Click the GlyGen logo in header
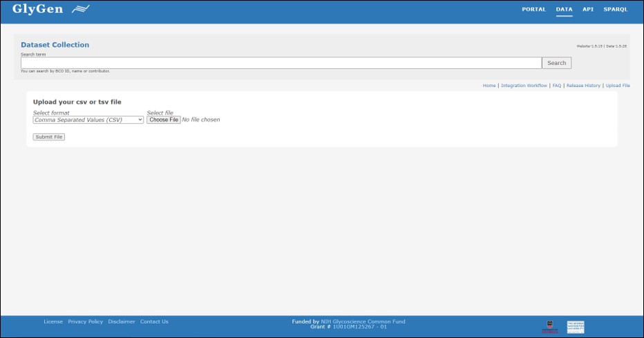Viewport: 644px width, 338px height. 50,10
